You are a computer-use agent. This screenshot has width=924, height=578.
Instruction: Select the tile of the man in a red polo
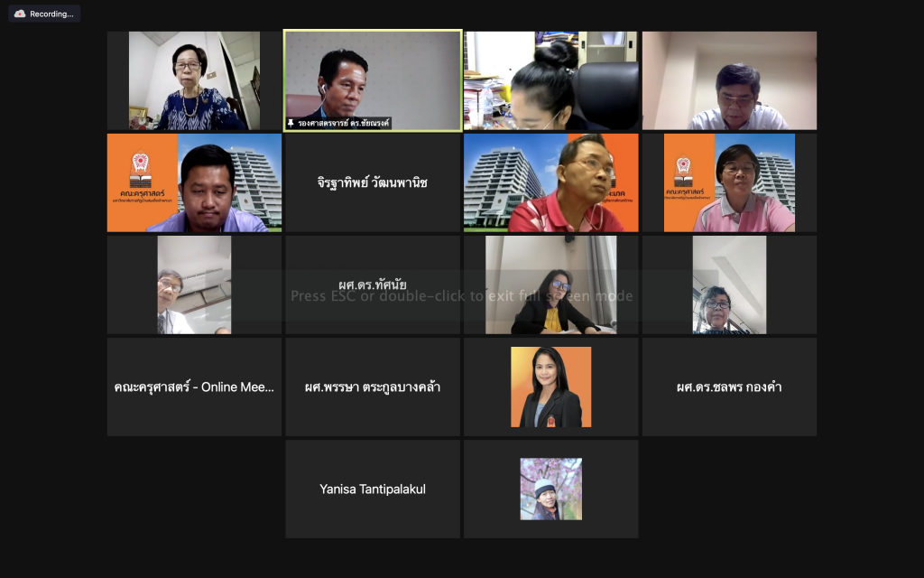tap(551, 182)
